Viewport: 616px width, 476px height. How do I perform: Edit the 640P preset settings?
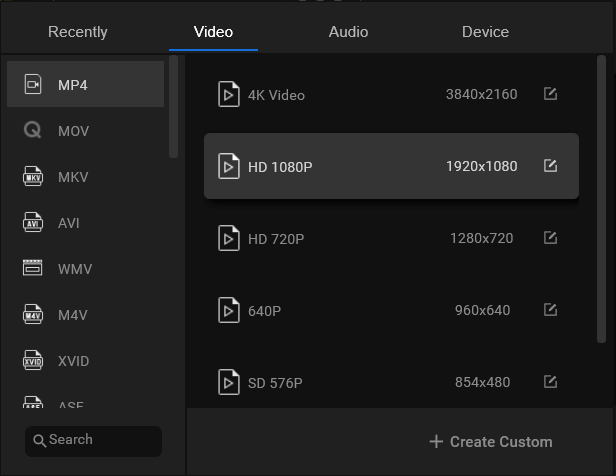(x=550, y=309)
